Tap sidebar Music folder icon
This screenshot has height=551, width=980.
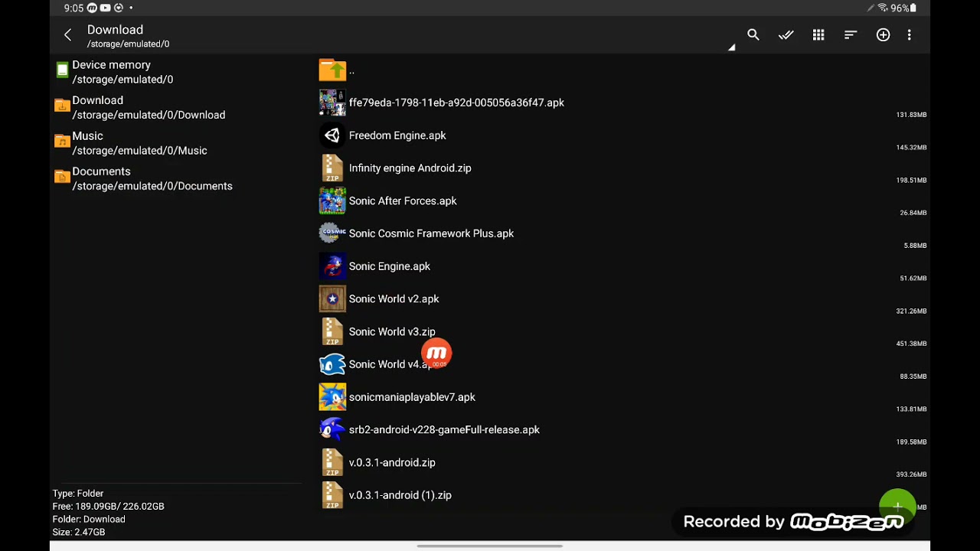(62, 141)
